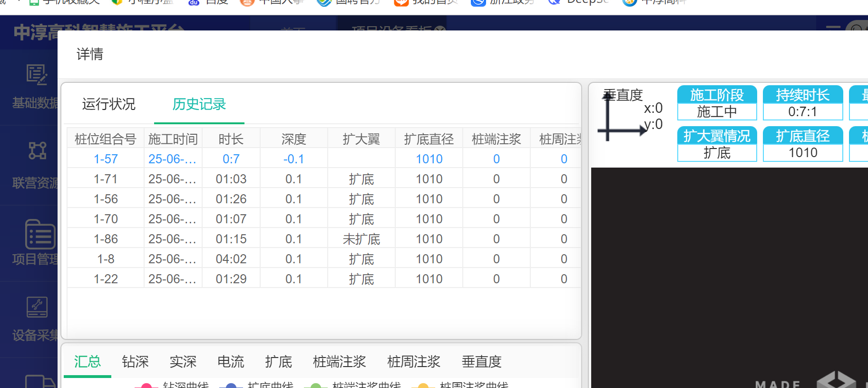Viewport: 868px width, 388px height.
Task: Click the 联营资源 network icon in sidebar
Action: tap(37, 151)
